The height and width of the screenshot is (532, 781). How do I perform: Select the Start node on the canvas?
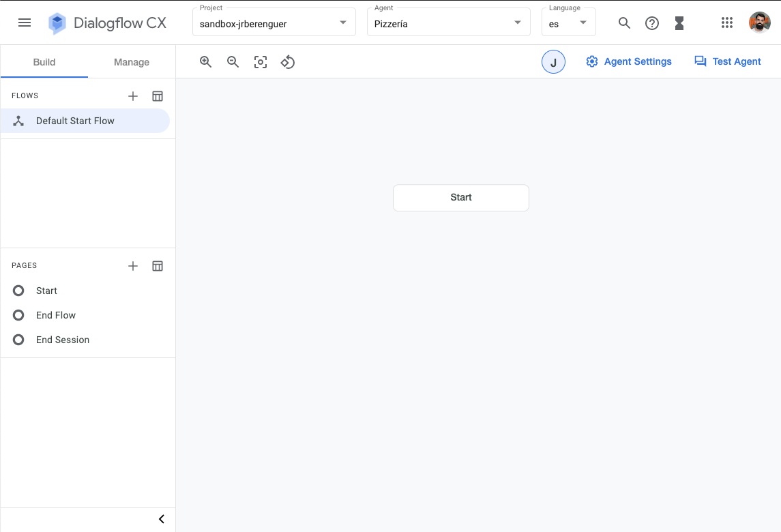[460, 197]
